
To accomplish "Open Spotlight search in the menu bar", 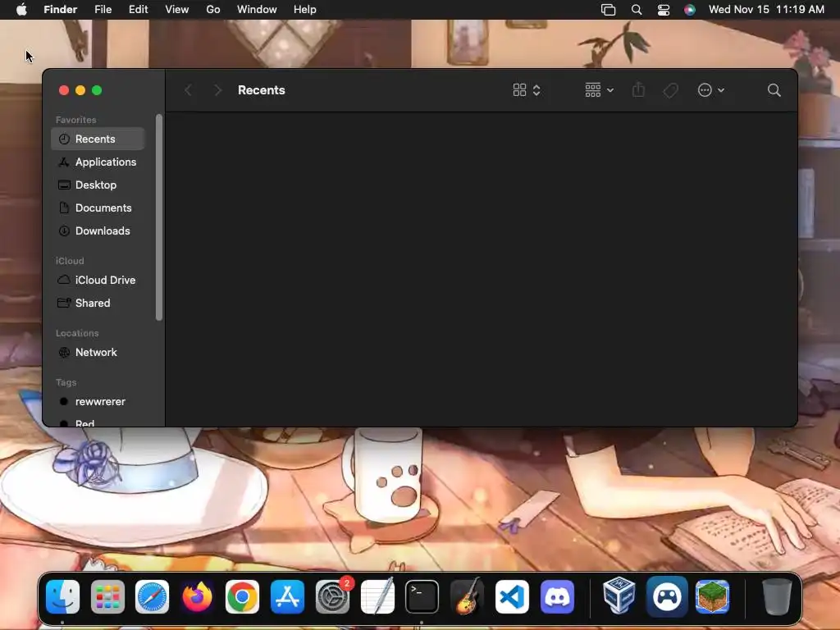I will click(637, 10).
